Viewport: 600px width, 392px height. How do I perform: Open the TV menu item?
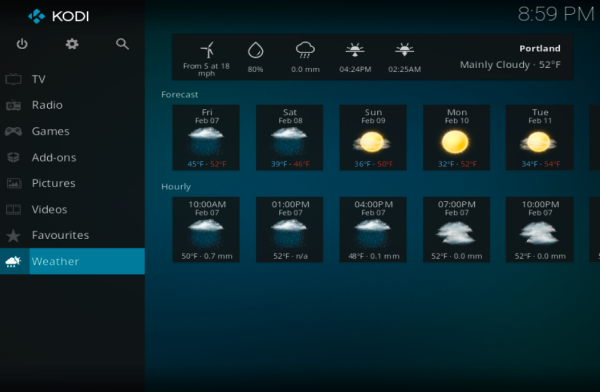coord(72,79)
